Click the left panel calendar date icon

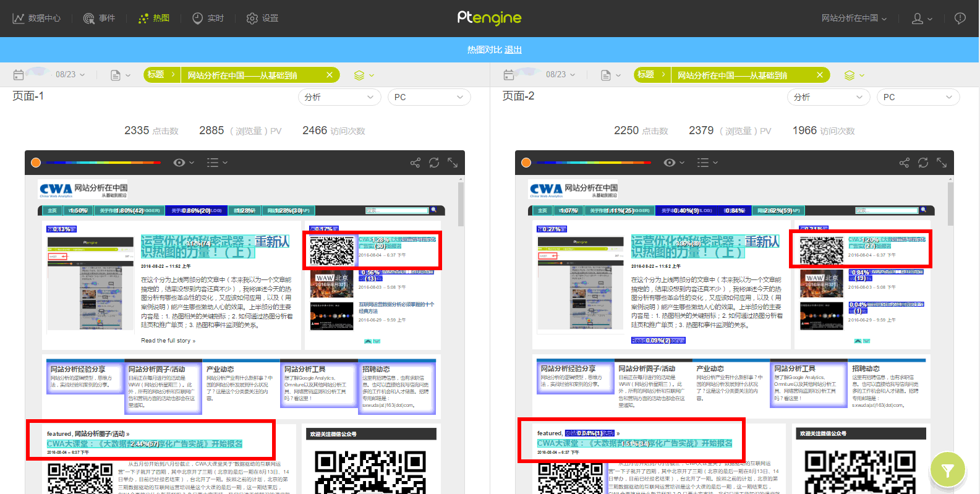pyautogui.click(x=19, y=75)
